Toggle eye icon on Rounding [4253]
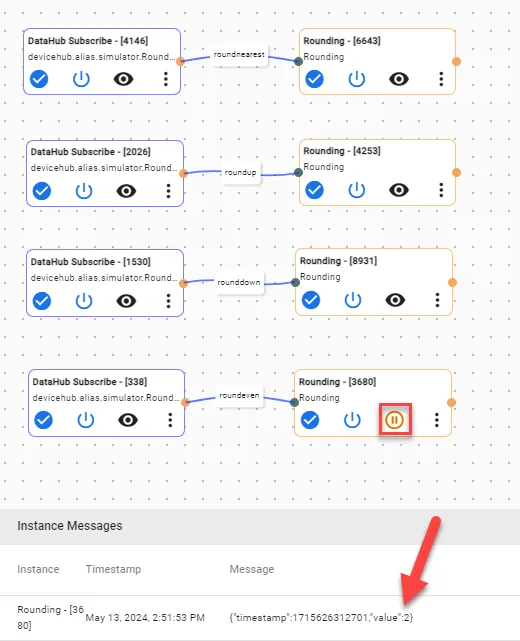 point(399,190)
